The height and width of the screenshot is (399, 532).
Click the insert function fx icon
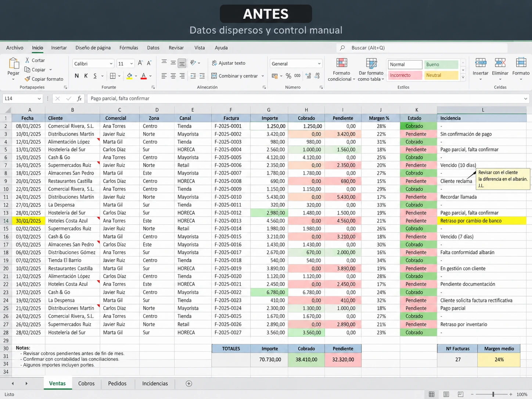click(79, 98)
